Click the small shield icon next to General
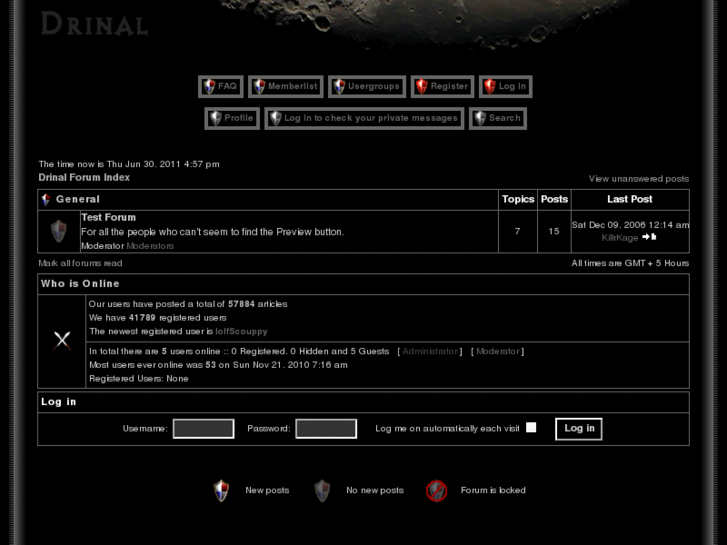Image resolution: width=727 pixels, height=545 pixels. [x=46, y=199]
